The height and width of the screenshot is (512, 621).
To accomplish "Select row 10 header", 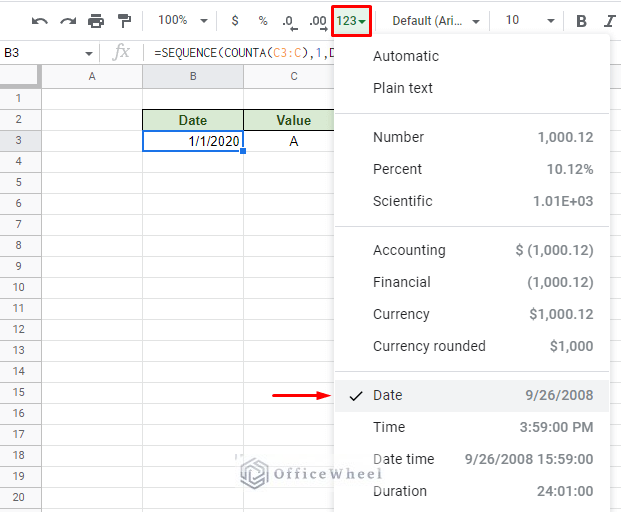I will pyautogui.click(x=20, y=287).
